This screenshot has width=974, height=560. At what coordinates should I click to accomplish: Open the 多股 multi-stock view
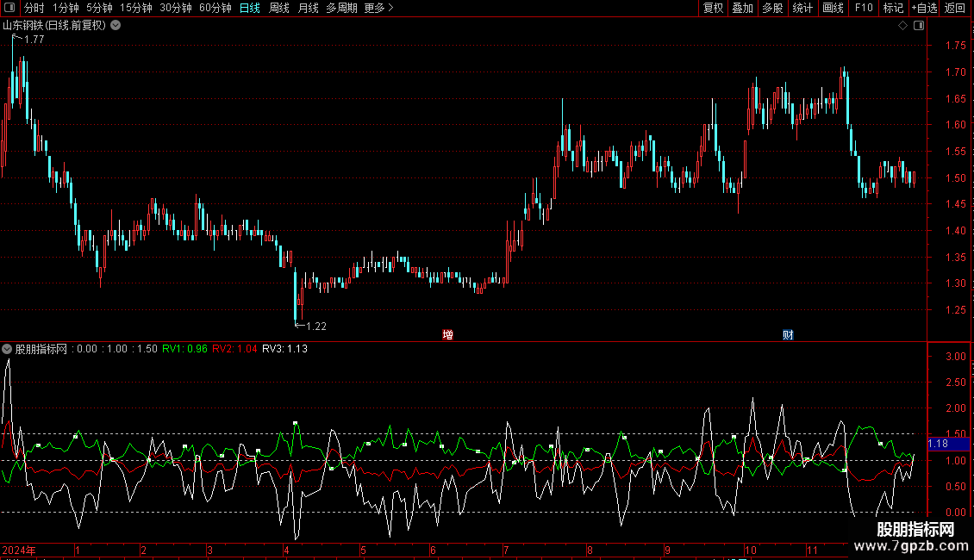point(773,8)
